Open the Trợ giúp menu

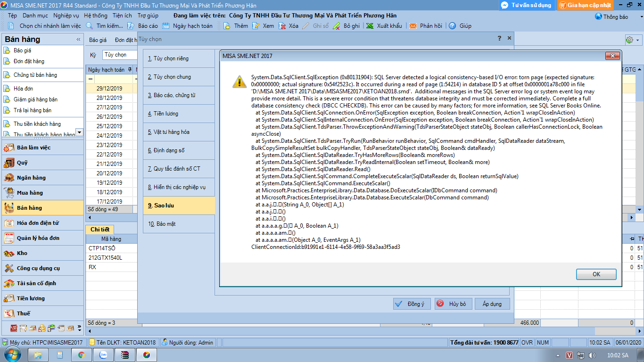[x=148, y=16]
